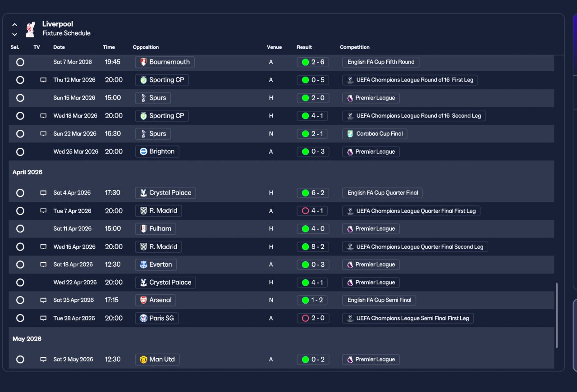This screenshot has height=392, width=577.
Task: Click the Paris SG club badge
Action: click(143, 318)
